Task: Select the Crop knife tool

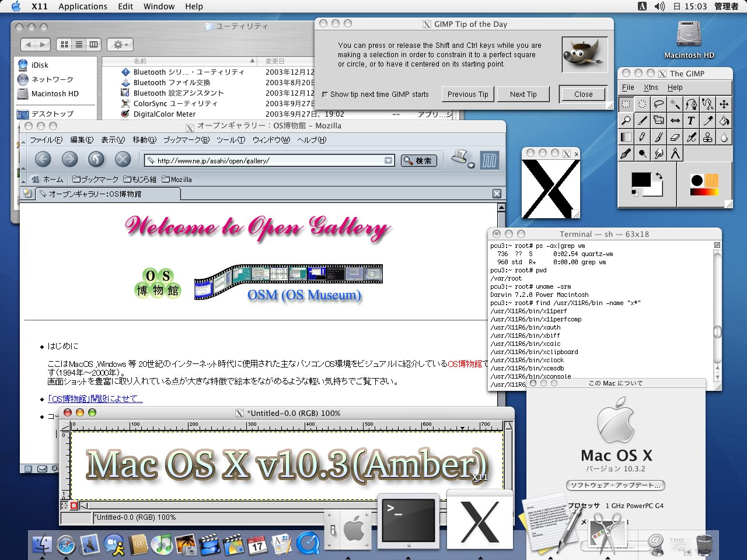Action: click(642, 121)
